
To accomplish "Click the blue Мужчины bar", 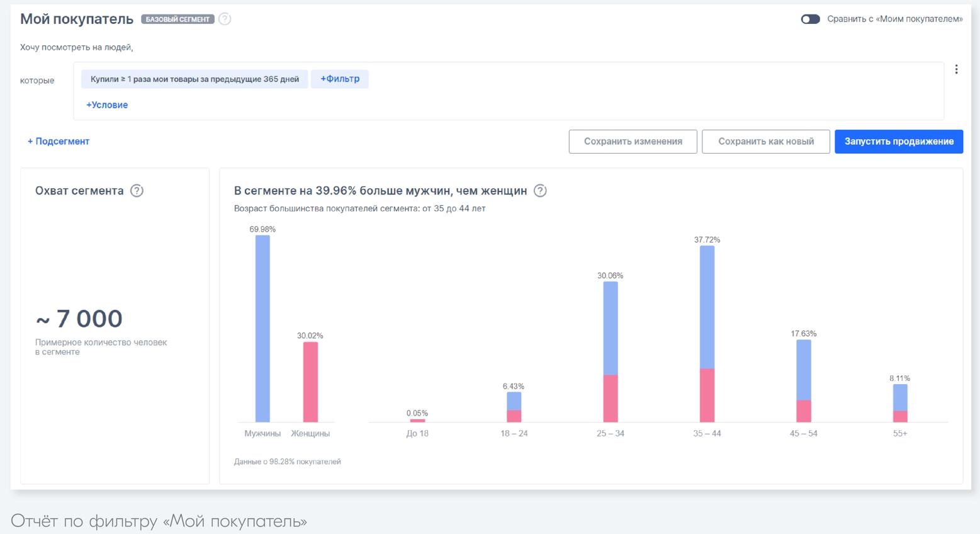I will [x=262, y=327].
